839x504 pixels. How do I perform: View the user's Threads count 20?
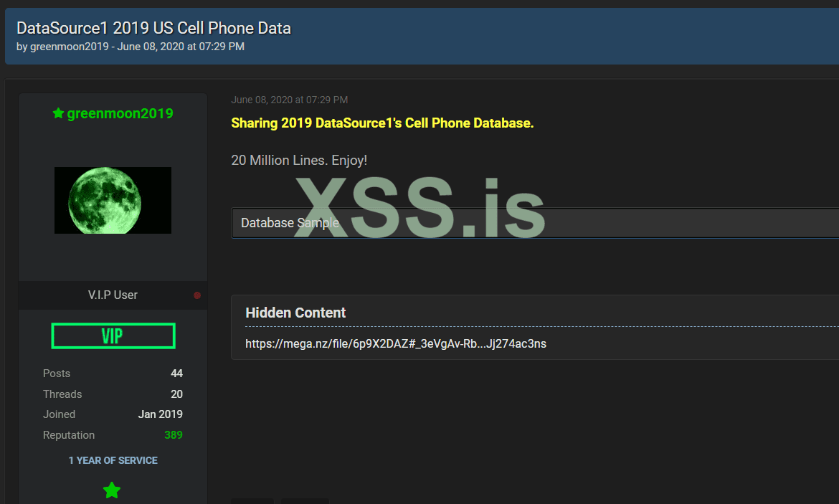click(x=176, y=394)
